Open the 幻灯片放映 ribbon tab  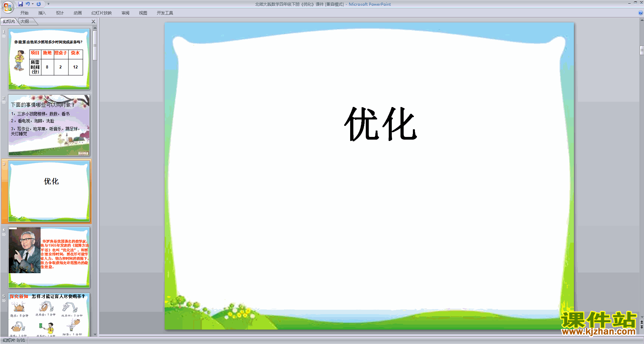pyautogui.click(x=101, y=13)
